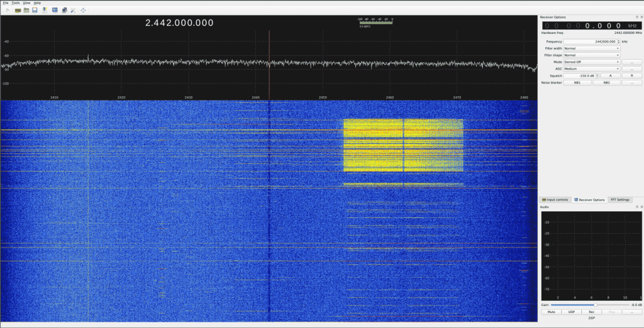Undock the Receiver Options panel
644x328 pixels.
636,17
